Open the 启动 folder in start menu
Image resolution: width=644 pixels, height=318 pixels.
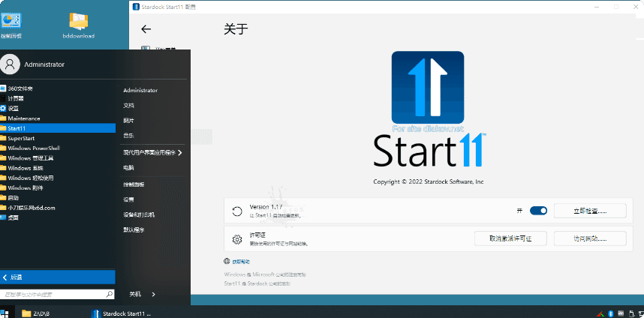click(x=58, y=198)
